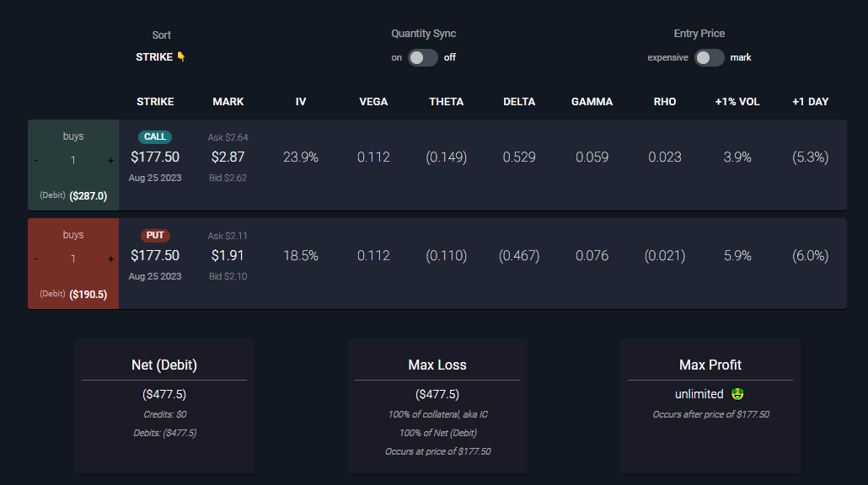Click the PUT theta value (0.110)
Viewport: 868px width, 485px height.
click(446, 255)
